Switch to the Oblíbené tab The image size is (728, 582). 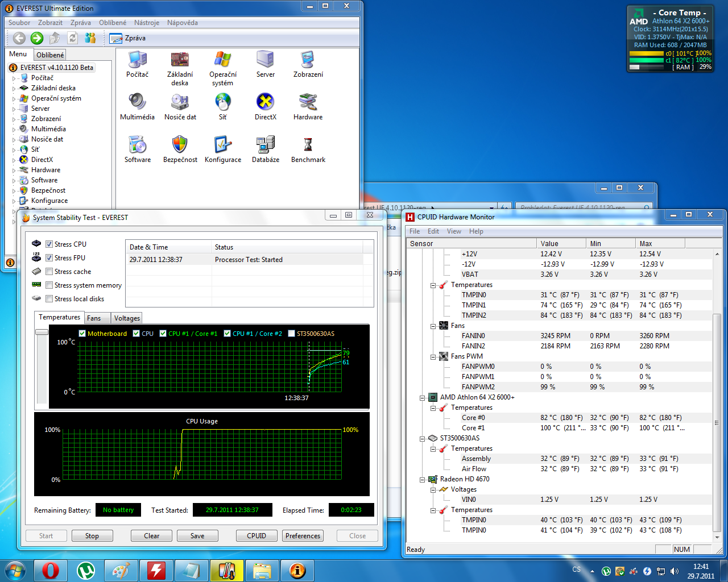[50, 55]
